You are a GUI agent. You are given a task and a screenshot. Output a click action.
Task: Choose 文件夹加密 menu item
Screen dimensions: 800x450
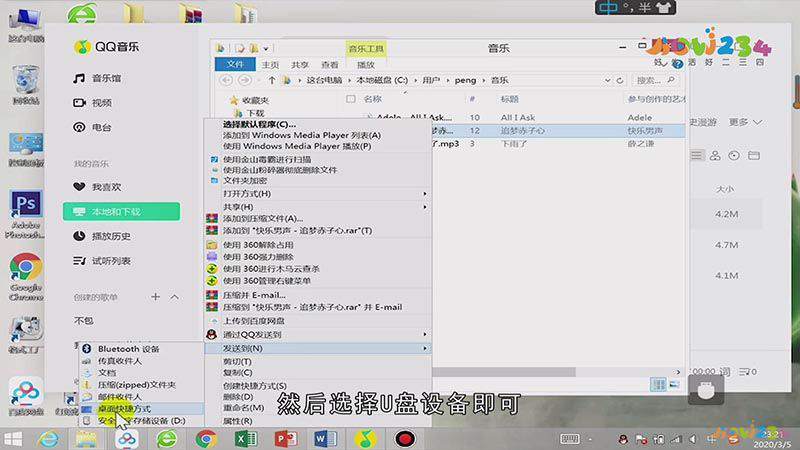(245, 181)
